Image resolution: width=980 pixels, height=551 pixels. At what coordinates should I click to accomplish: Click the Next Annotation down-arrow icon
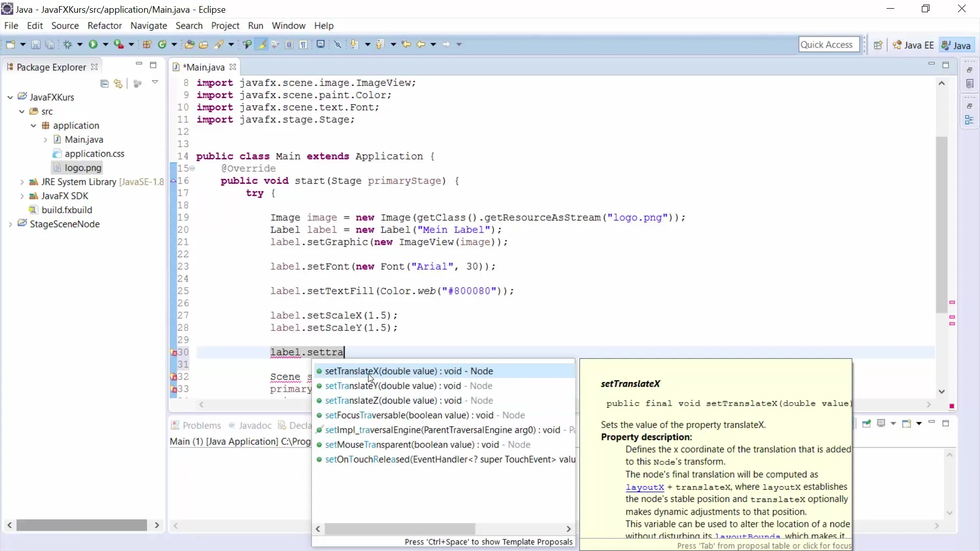(x=354, y=44)
